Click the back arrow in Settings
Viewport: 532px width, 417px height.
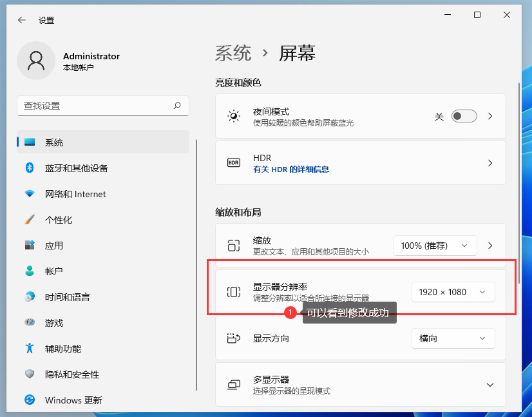coord(22,20)
